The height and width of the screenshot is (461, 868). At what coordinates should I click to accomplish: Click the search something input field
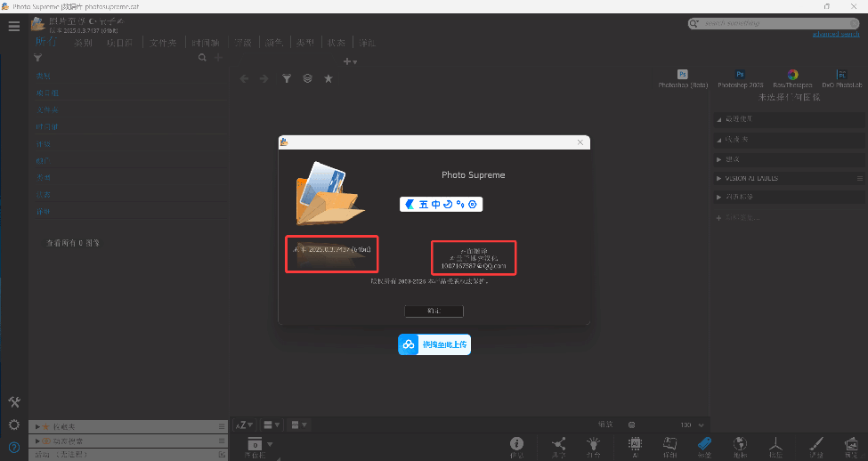tap(774, 23)
